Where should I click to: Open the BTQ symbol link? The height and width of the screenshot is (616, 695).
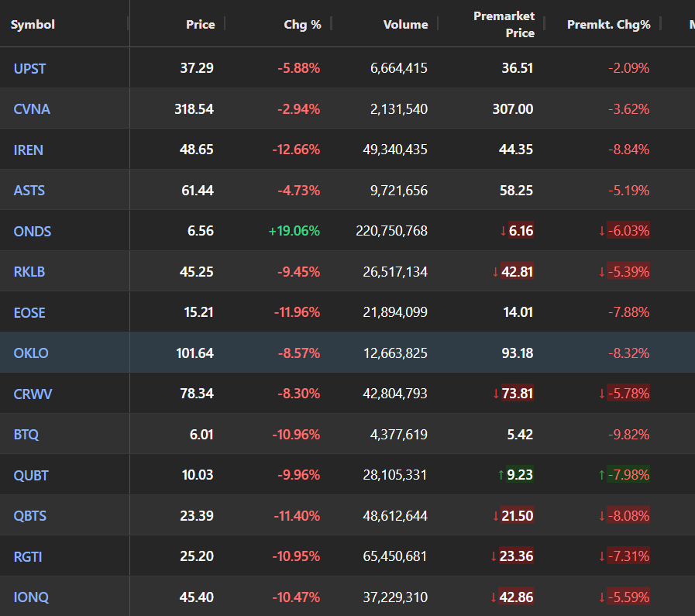click(26, 435)
